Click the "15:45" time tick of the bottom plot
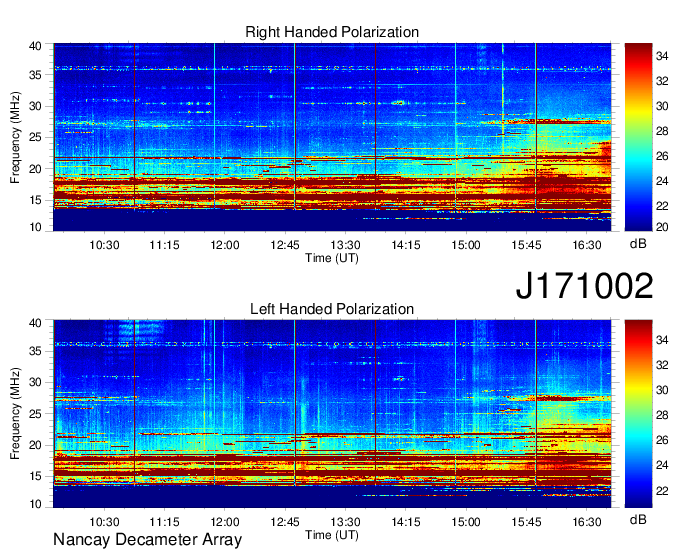680x552 pixels. point(526,522)
